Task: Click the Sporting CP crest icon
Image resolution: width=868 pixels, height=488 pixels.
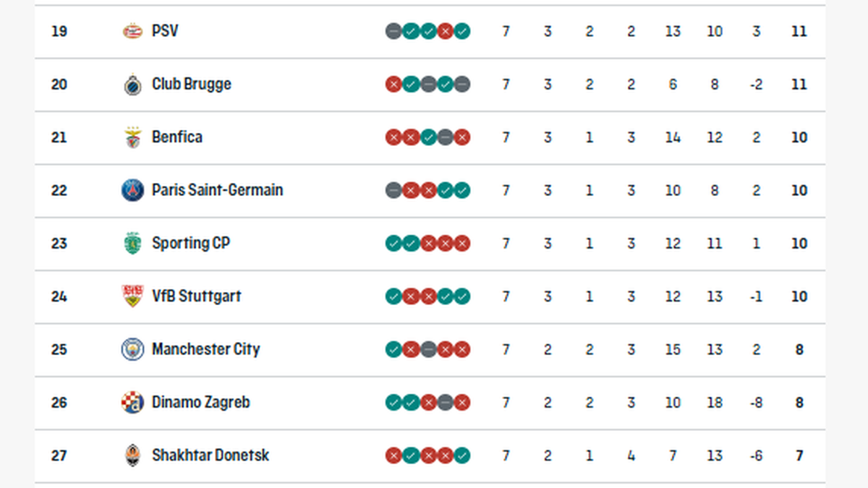Action: (x=133, y=244)
